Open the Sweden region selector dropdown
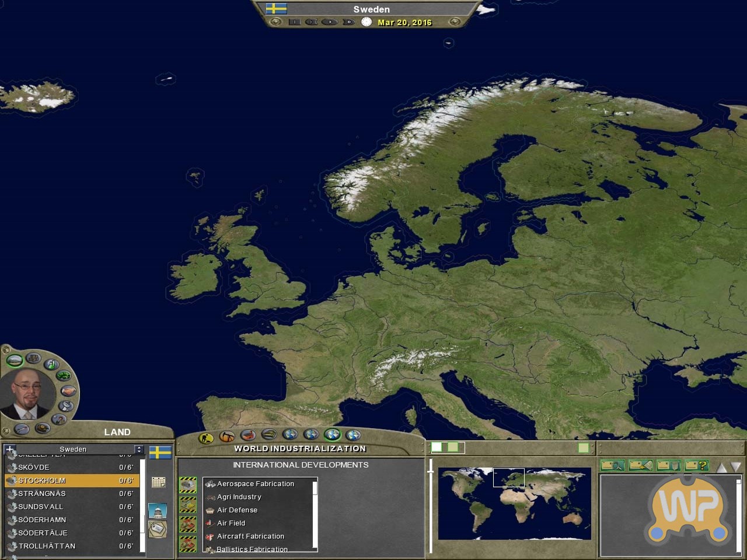The height and width of the screenshot is (560, 747). (138, 449)
